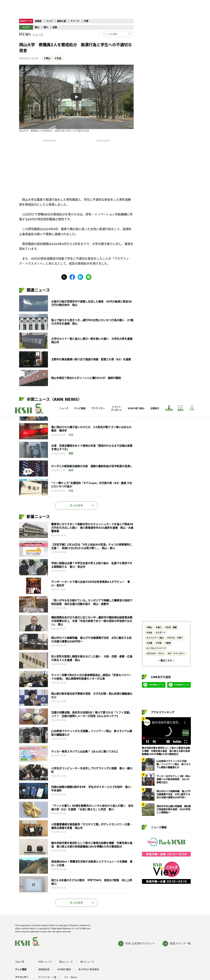Pause the ranking YouTube video

tap(148, 742)
